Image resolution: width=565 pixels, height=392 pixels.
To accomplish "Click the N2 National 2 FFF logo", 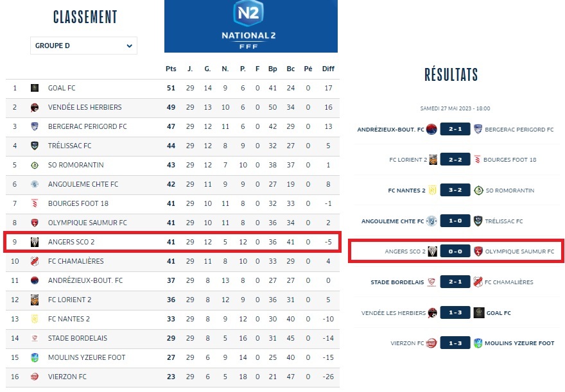I will pyautogui.click(x=250, y=26).
